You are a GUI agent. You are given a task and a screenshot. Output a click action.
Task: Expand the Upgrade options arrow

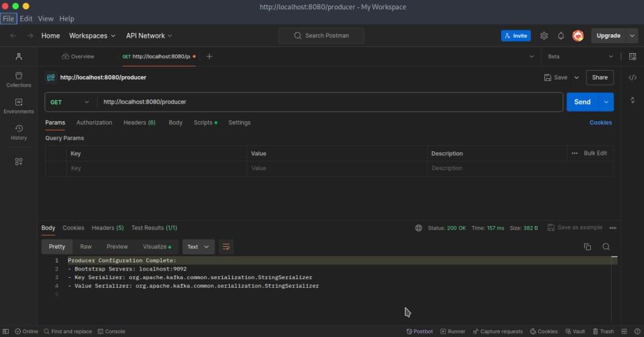point(632,36)
